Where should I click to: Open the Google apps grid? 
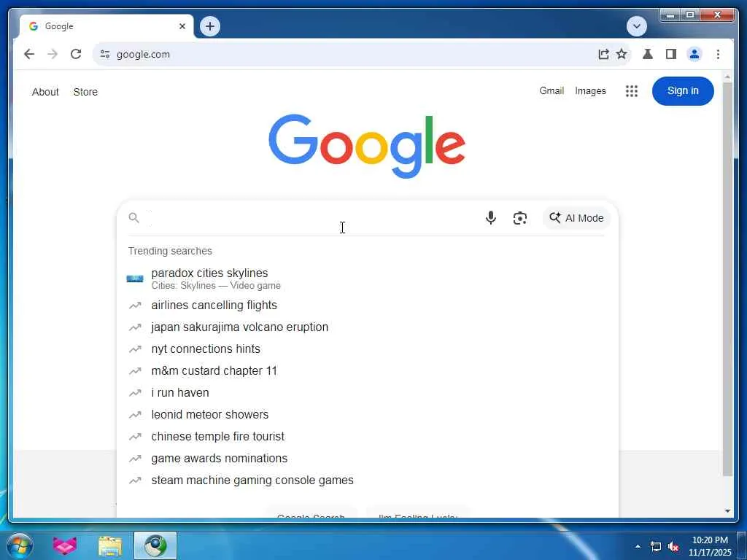631,91
